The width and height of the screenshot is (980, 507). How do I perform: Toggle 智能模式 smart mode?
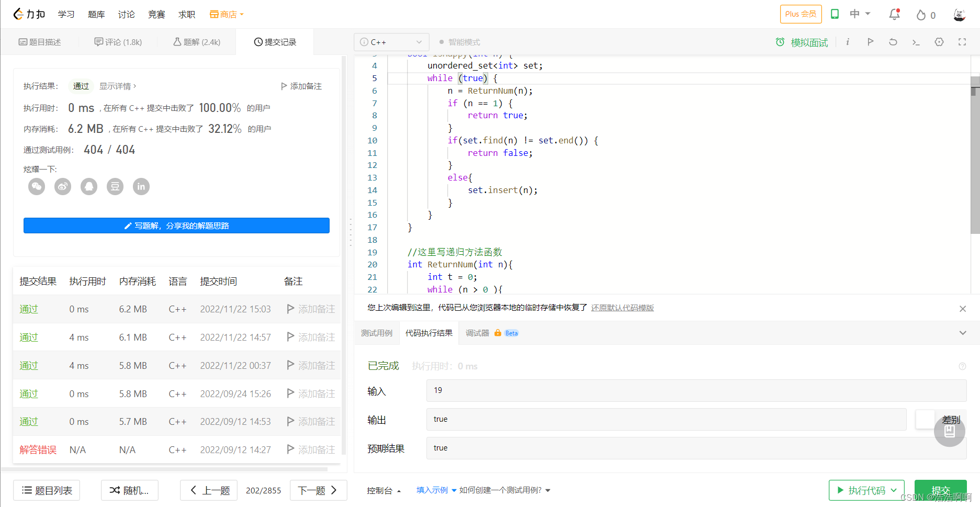pyautogui.click(x=459, y=42)
